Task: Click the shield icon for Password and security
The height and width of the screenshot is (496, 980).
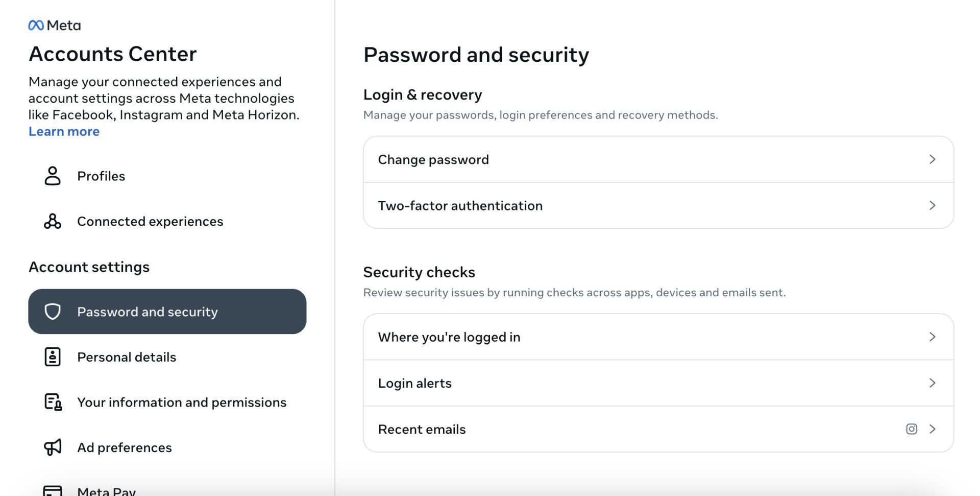Action: (53, 312)
